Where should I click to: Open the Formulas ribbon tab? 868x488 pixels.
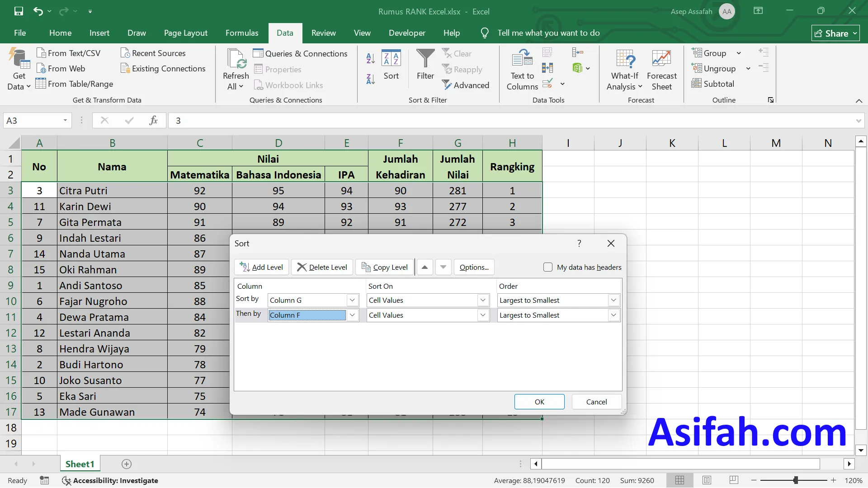coord(242,33)
